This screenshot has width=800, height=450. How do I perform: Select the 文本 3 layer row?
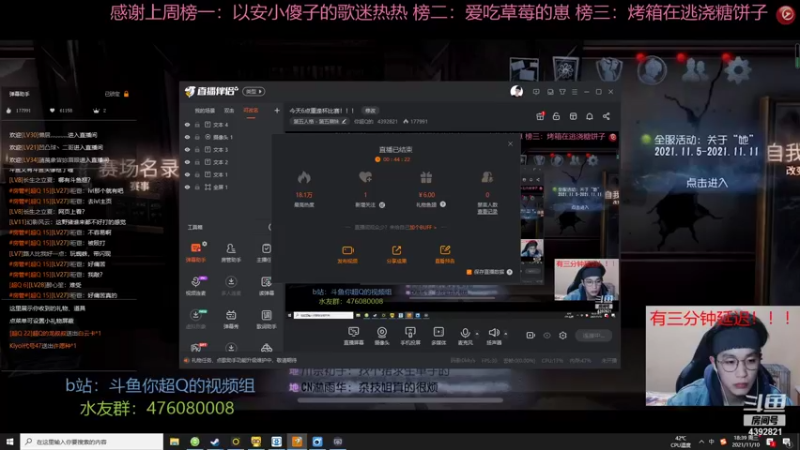pos(232,149)
